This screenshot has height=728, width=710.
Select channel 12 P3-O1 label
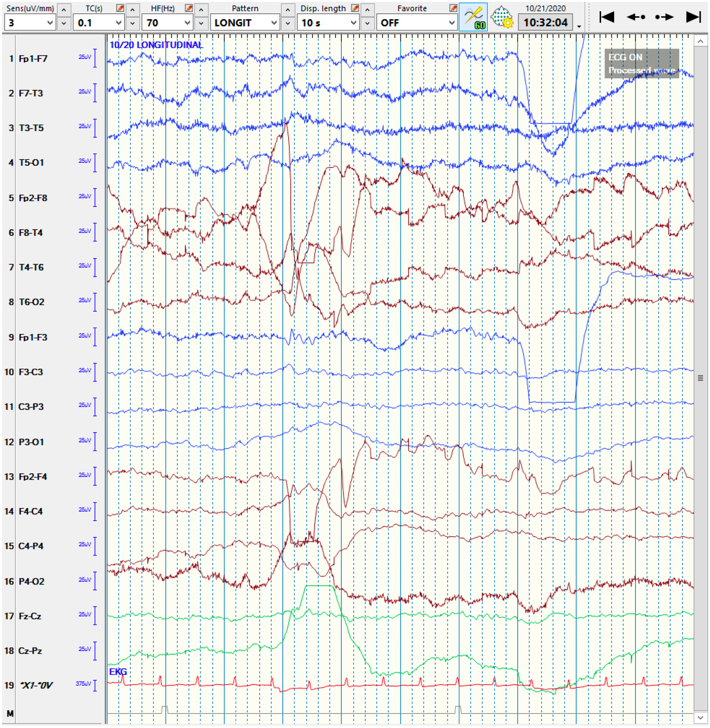tap(31, 442)
